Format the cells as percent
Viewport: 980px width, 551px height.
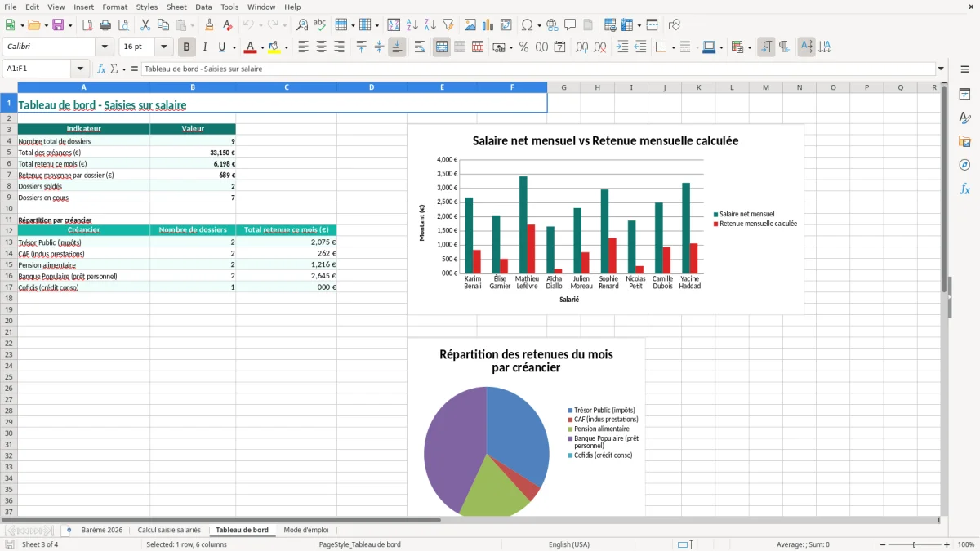point(524,47)
